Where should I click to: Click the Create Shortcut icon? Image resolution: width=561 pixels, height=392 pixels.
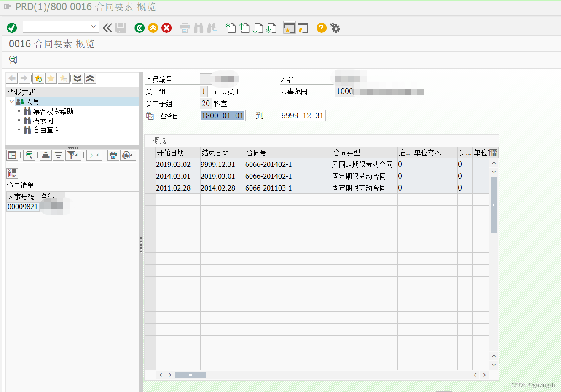pos(303,28)
